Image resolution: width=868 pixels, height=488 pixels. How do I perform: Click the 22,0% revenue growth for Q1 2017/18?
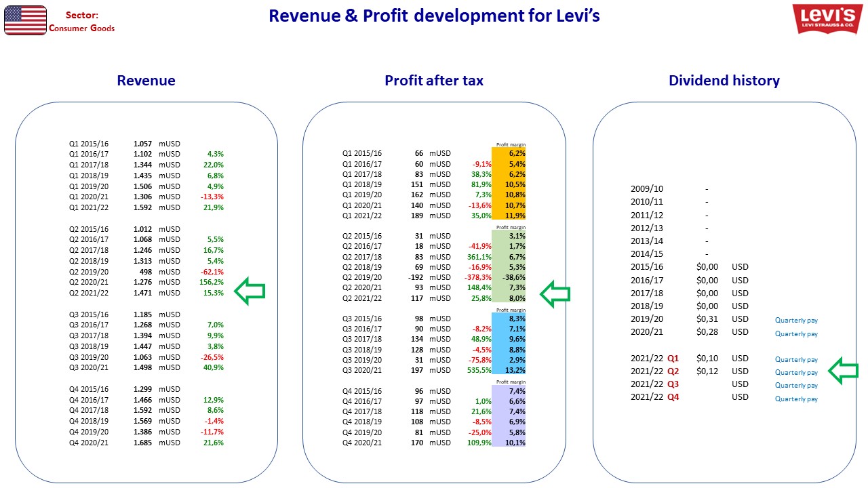214,165
